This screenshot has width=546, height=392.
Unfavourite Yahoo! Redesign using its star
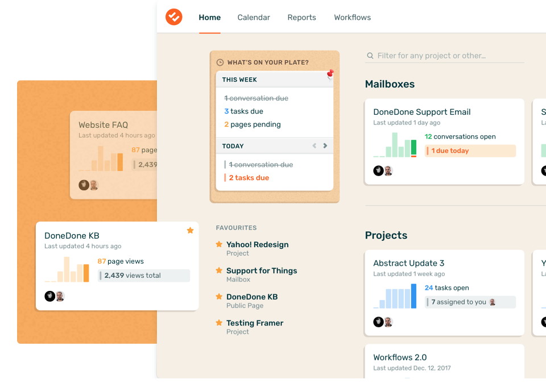219,244
